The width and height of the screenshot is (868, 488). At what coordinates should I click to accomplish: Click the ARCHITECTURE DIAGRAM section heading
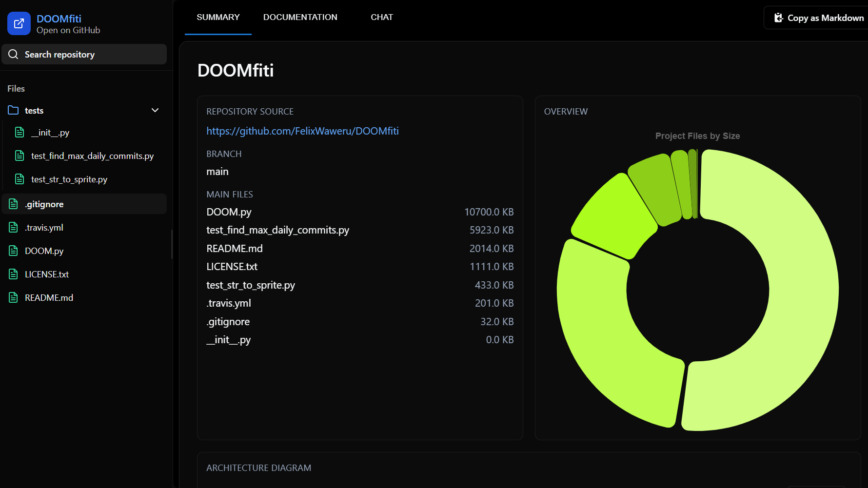pyautogui.click(x=258, y=468)
